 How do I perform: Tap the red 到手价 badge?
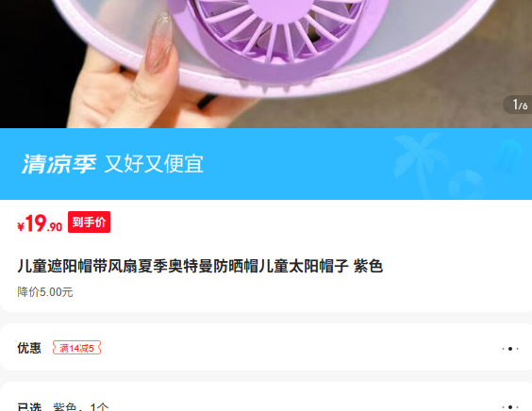point(89,222)
